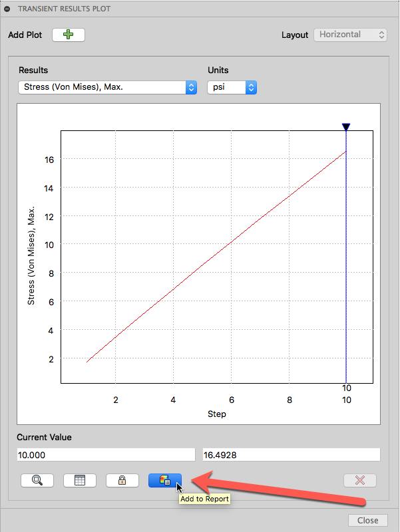
Task: Open the psi Units dropdown
Action: (232, 87)
